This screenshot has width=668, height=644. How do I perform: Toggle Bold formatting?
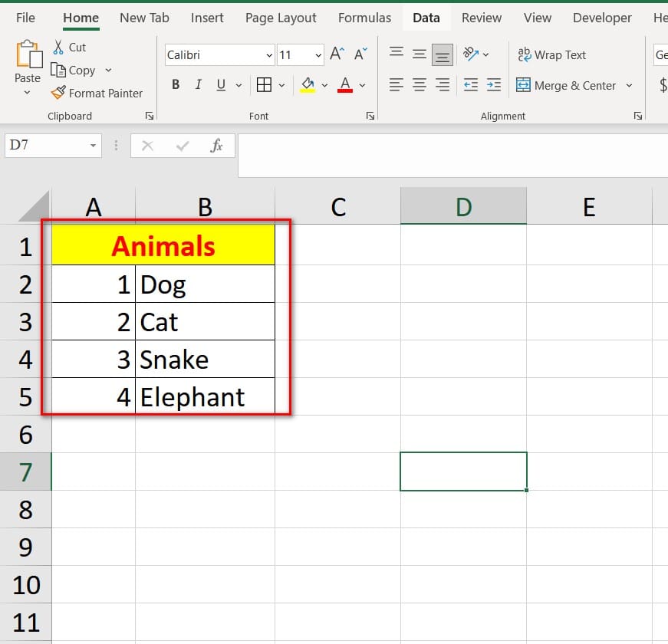click(176, 85)
